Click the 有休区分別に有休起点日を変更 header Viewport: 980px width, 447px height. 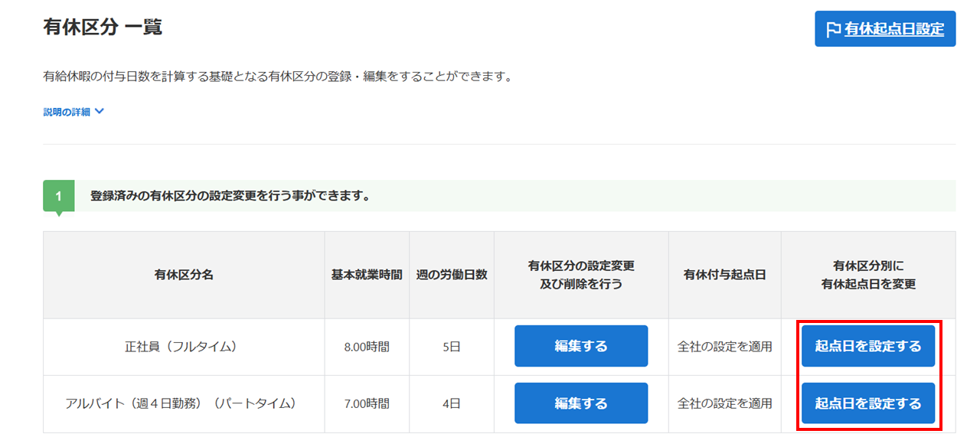[x=868, y=275]
